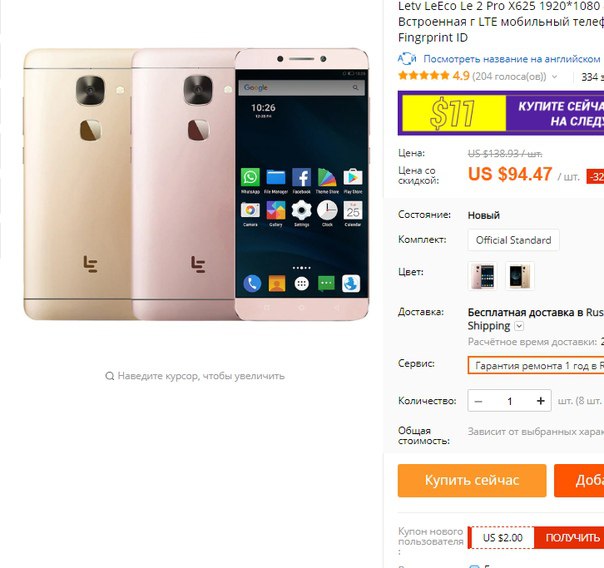The width and height of the screenshot is (604, 568).
Task: Select the rose gold phone color swatch
Action: (482, 276)
